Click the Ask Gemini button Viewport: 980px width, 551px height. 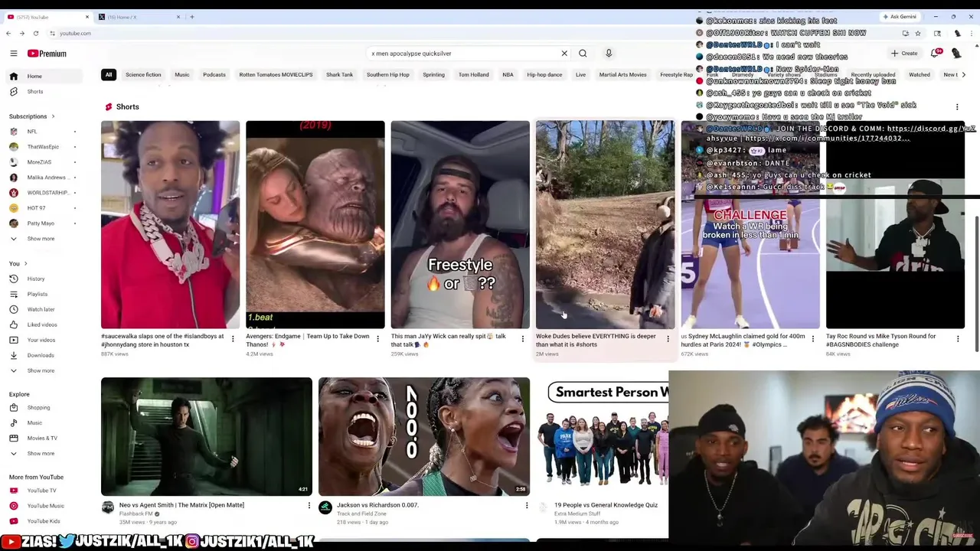(x=900, y=17)
